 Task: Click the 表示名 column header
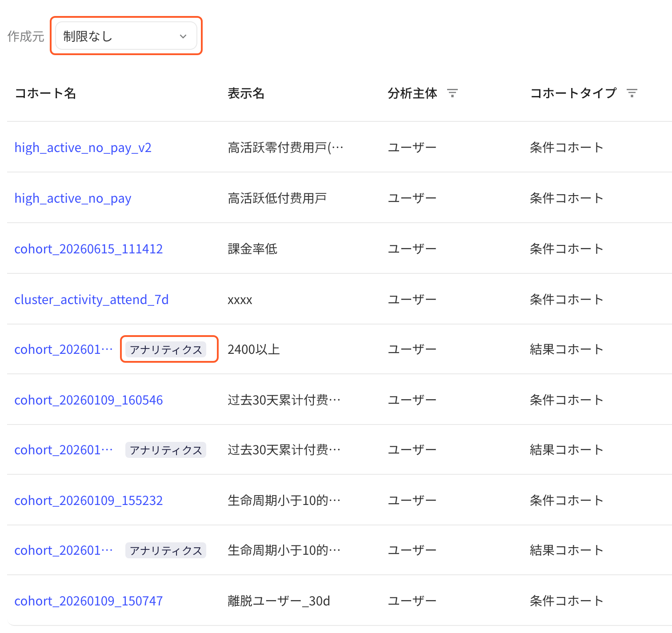[x=246, y=93]
